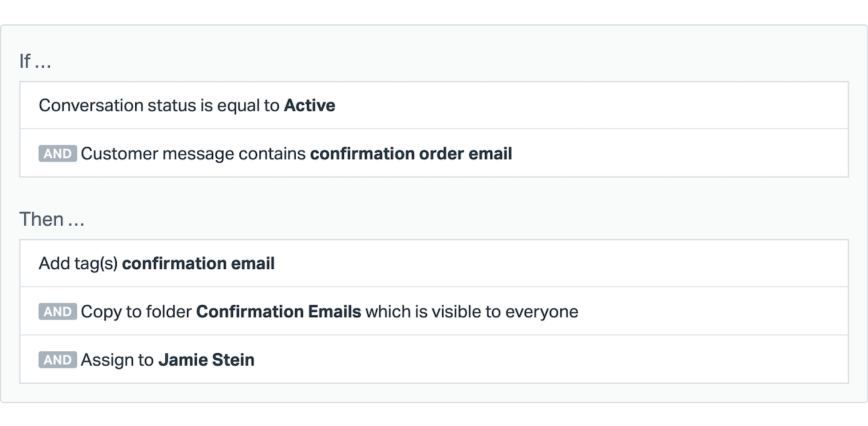Click the bold Active status value
This screenshot has height=426, width=868.
click(x=310, y=106)
